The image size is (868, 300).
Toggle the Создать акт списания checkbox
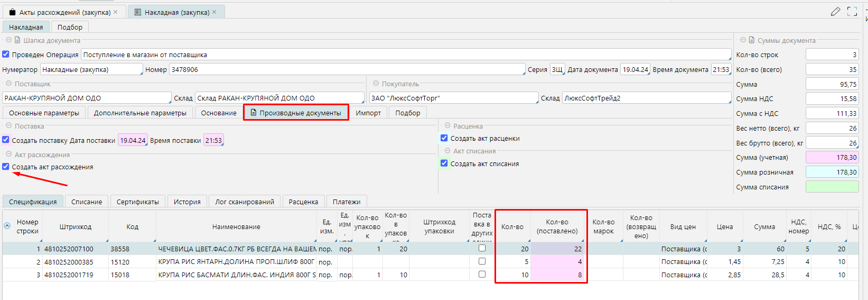pyautogui.click(x=444, y=163)
